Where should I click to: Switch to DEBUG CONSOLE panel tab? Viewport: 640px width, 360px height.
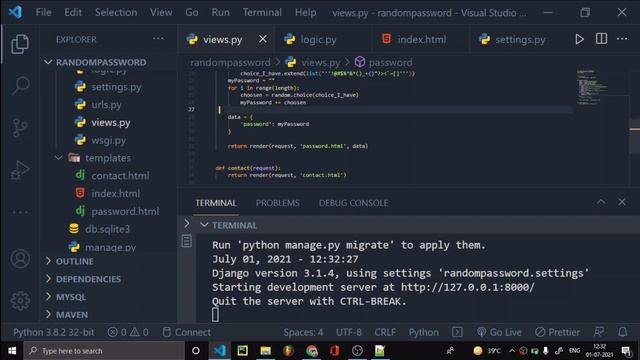(353, 203)
